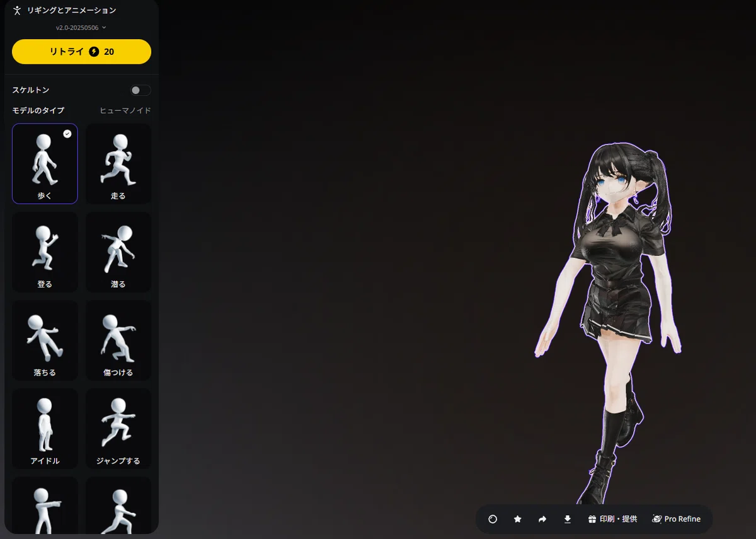Select the 走る running animation thumbnail
Image resolution: width=756 pixels, height=539 pixels.
(x=118, y=163)
